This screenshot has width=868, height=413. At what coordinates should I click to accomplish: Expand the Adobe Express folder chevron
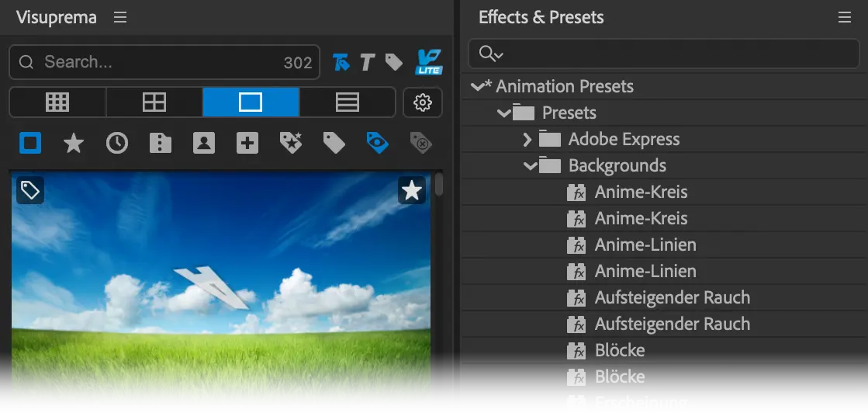point(527,139)
